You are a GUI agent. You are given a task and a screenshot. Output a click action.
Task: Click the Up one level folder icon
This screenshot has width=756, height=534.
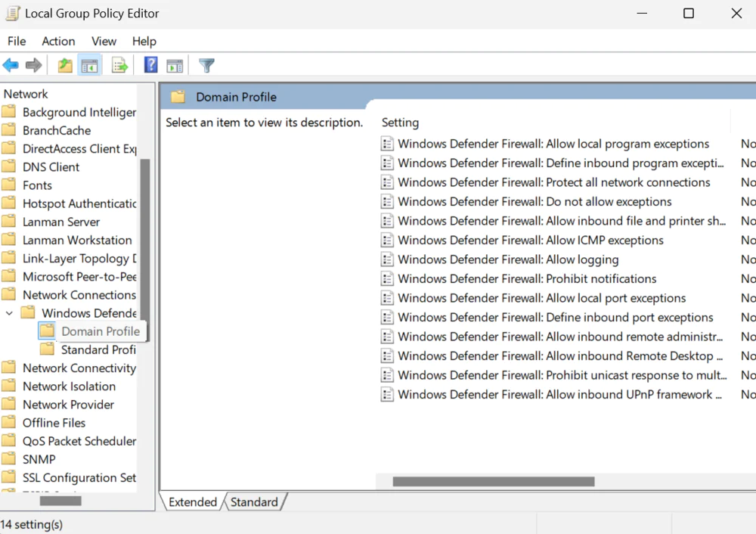pos(65,64)
